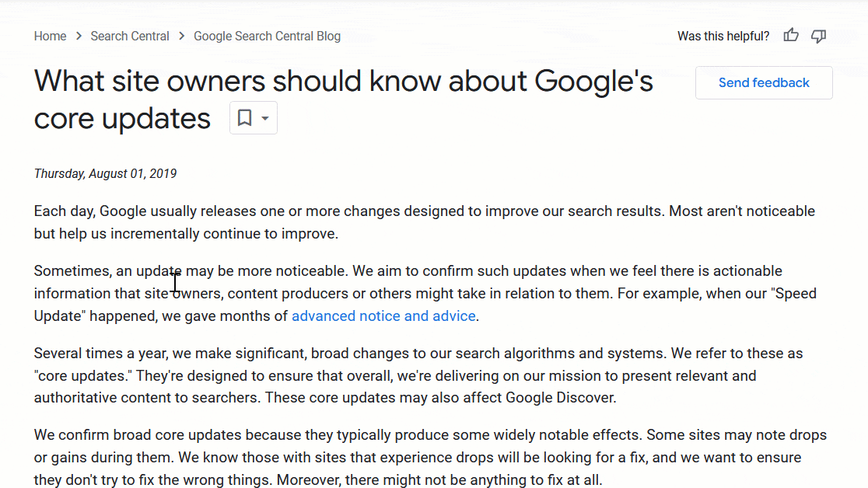868x488 pixels.
Task: Follow the 'advanced notice and advice' link
Action: (383, 316)
